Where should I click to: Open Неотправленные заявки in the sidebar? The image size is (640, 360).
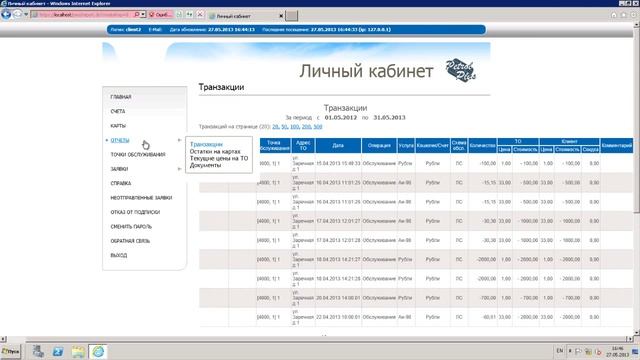coord(141,198)
